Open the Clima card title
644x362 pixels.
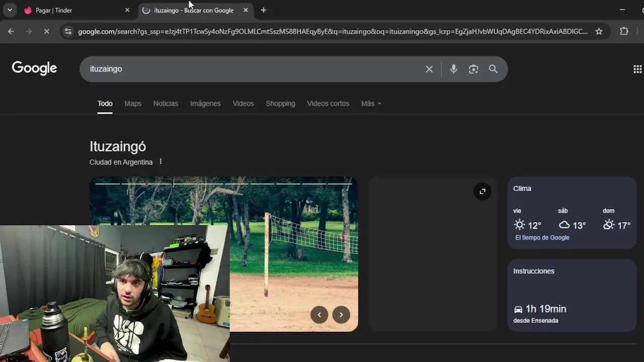click(x=522, y=189)
